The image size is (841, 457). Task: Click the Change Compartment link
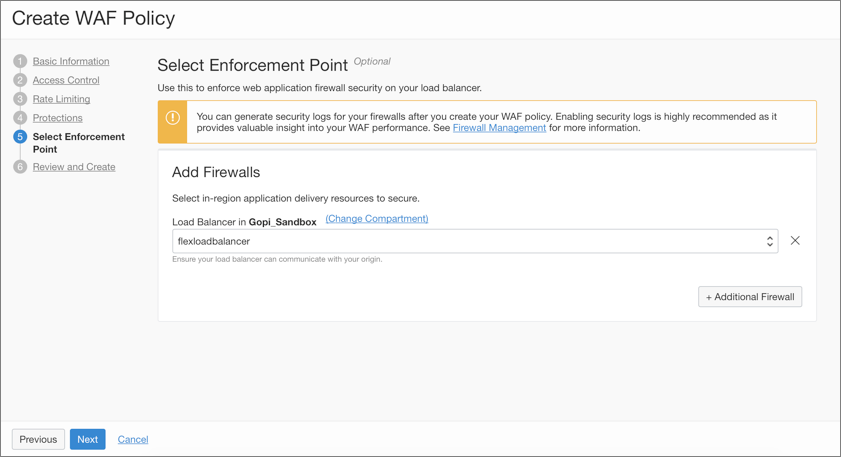click(377, 219)
